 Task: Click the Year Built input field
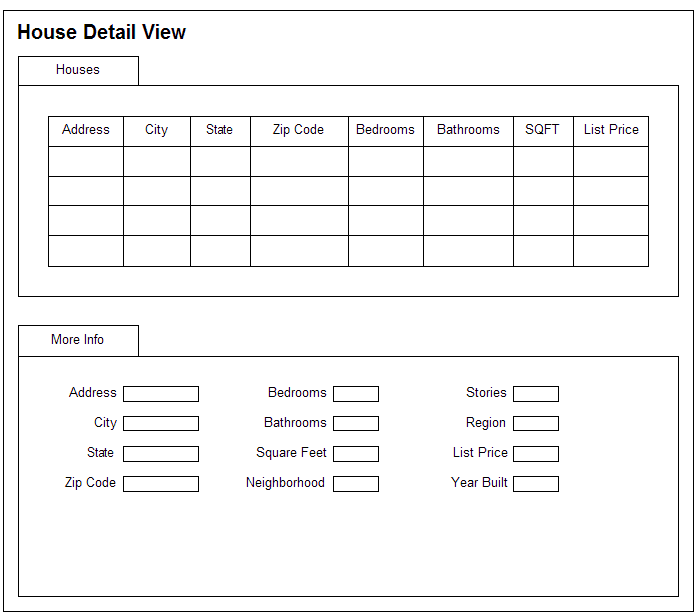coord(536,484)
